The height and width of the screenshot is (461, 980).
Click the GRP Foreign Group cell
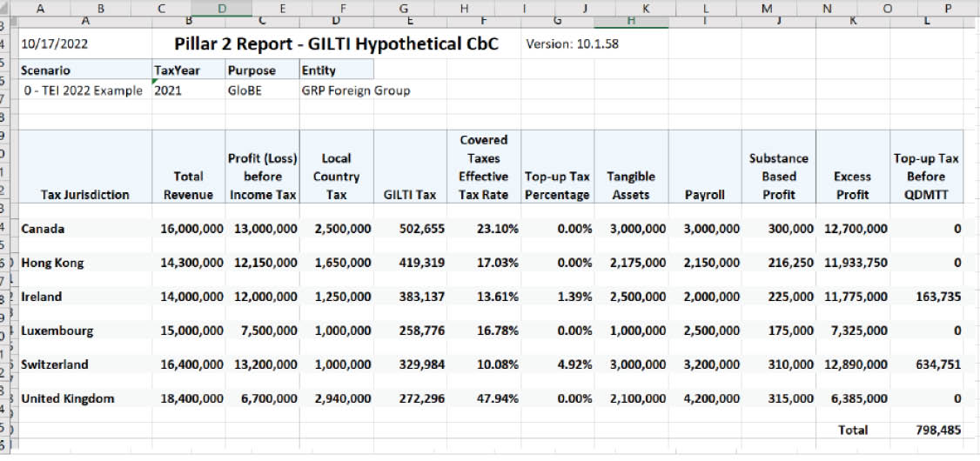coord(356,91)
